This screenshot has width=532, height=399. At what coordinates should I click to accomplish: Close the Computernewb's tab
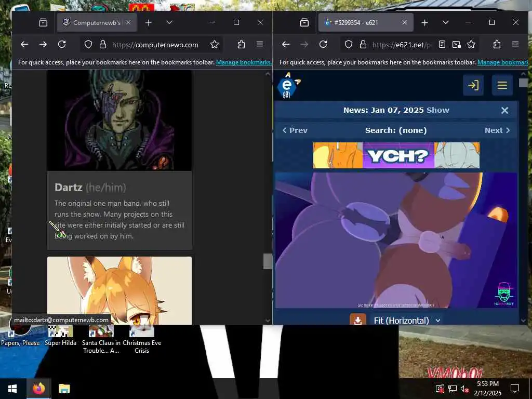point(129,23)
